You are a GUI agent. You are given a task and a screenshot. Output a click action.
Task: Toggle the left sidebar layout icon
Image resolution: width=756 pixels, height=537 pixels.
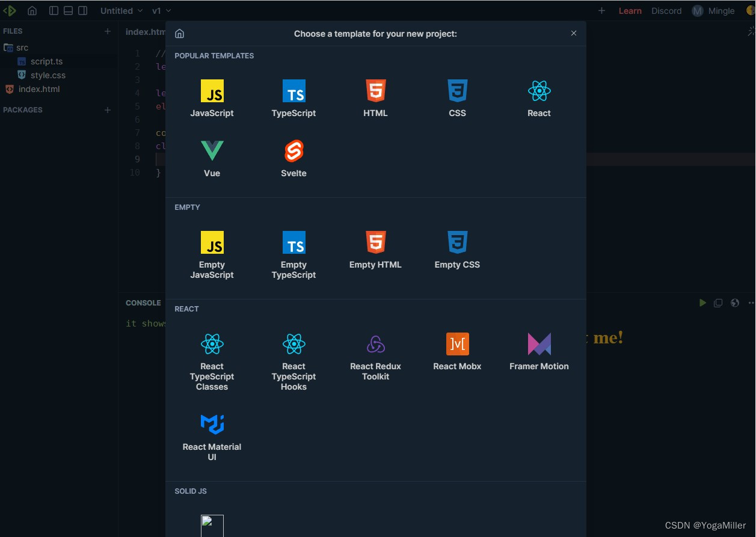pyautogui.click(x=54, y=11)
